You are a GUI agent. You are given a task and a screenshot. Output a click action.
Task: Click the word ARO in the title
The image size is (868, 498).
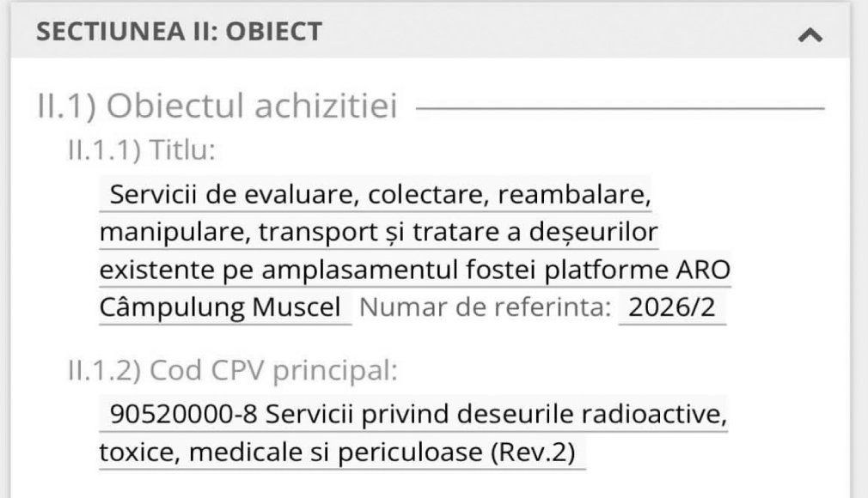[703, 270]
